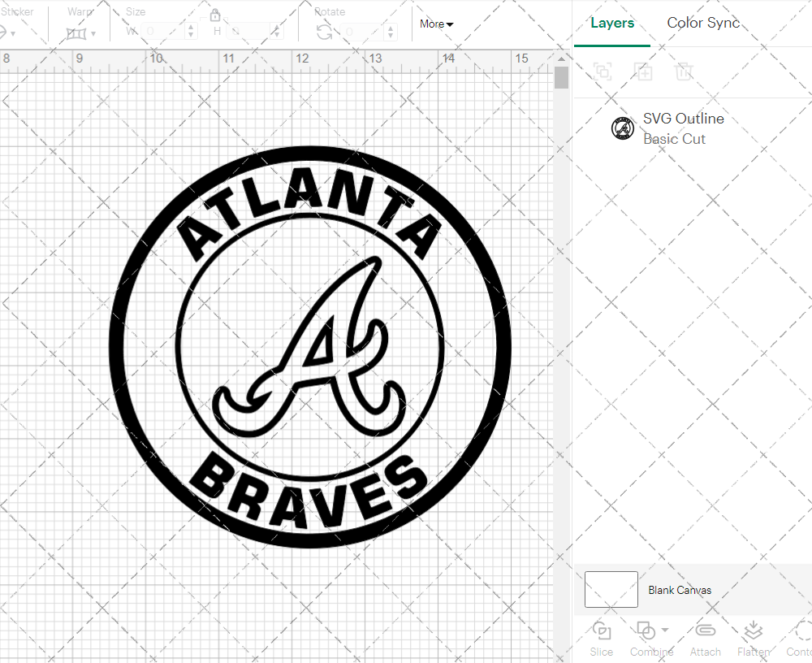This screenshot has height=663, width=812.
Task: Select the Attach tool
Action: (705, 638)
